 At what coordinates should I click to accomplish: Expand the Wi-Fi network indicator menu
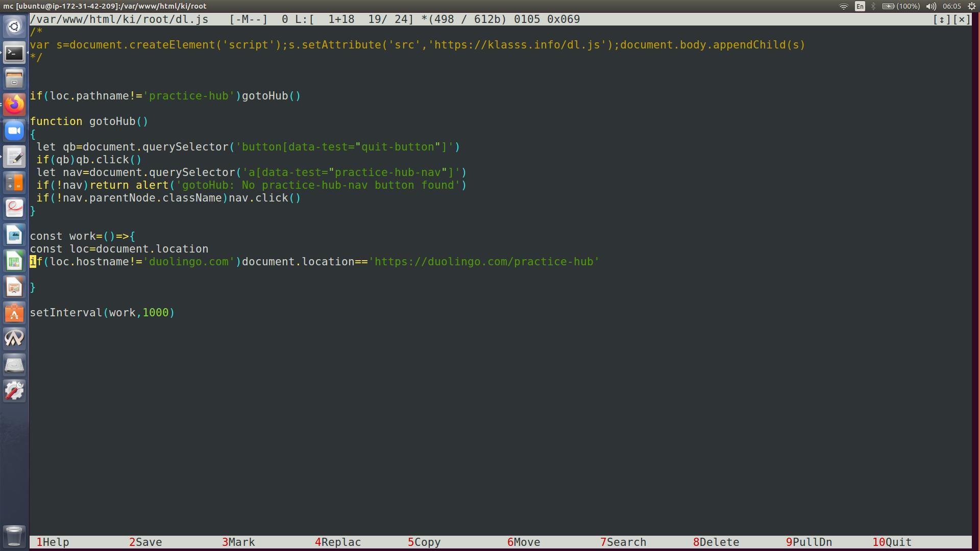click(x=844, y=6)
